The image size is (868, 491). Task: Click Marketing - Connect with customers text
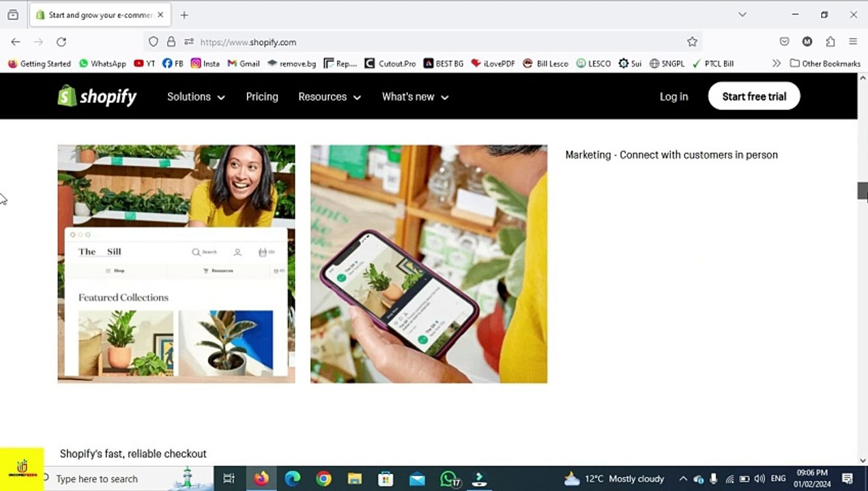coord(671,155)
